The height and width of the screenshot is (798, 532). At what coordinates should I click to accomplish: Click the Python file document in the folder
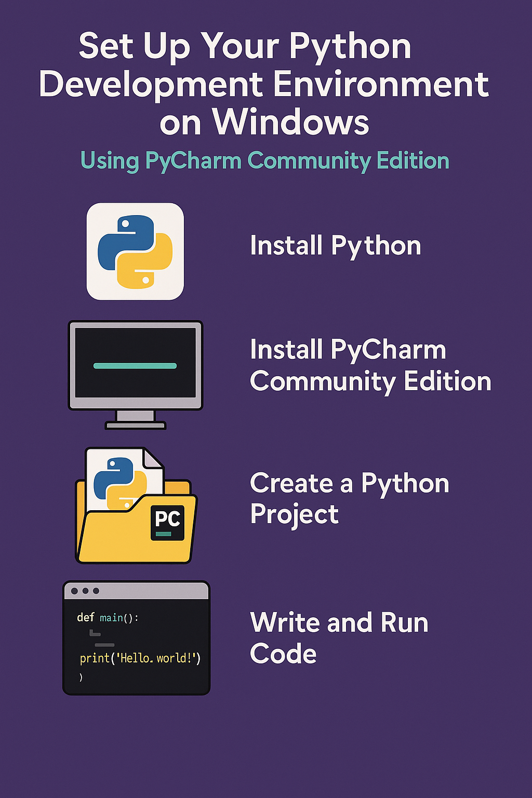[x=125, y=479]
